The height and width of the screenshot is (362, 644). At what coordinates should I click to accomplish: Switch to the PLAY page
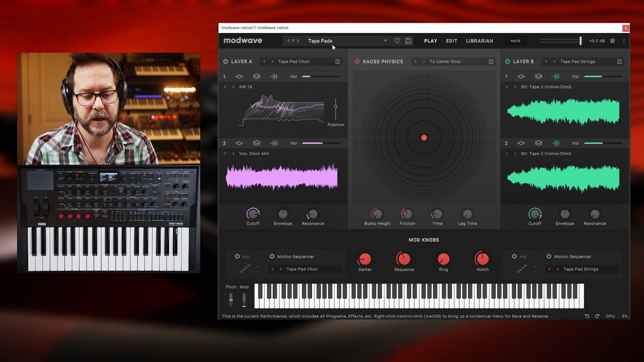(x=431, y=41)
